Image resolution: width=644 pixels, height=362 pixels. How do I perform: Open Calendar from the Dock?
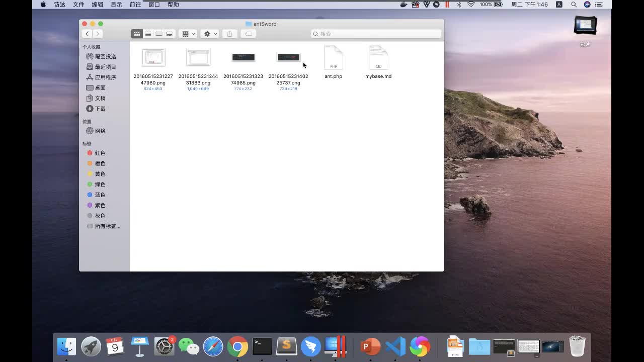click(x=115, y=346)
